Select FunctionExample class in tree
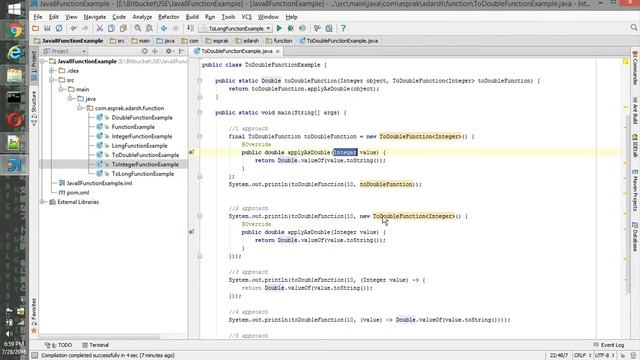 [133, 127]
